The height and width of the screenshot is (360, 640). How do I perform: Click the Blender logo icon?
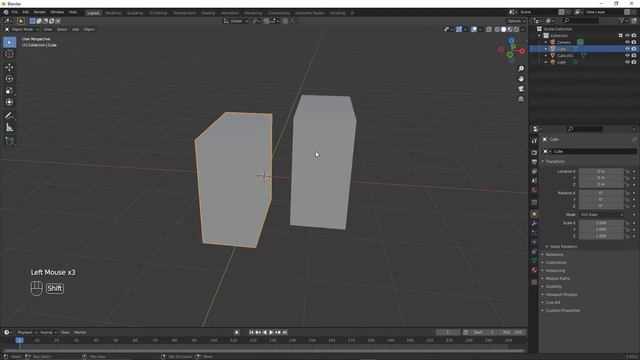pos(6,12)
